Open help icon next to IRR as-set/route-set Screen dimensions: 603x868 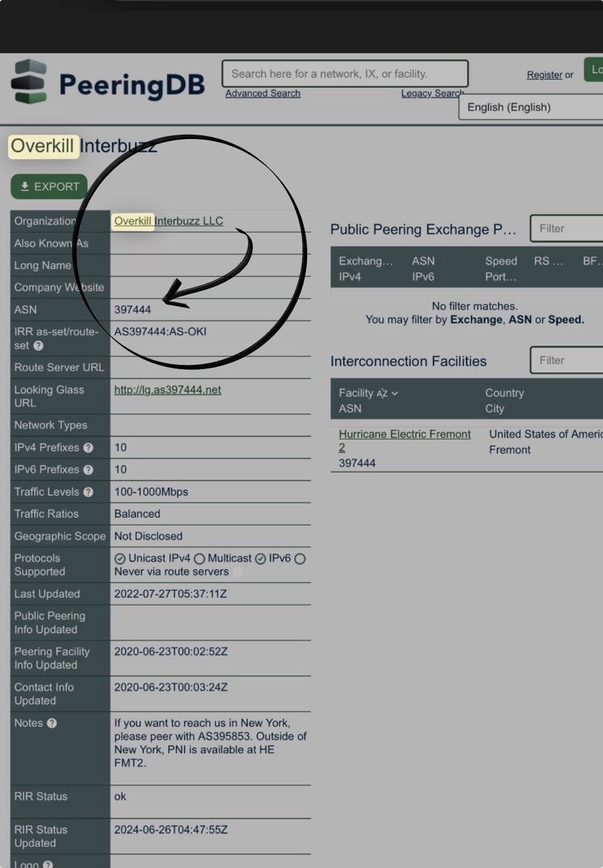coord(38,346)
